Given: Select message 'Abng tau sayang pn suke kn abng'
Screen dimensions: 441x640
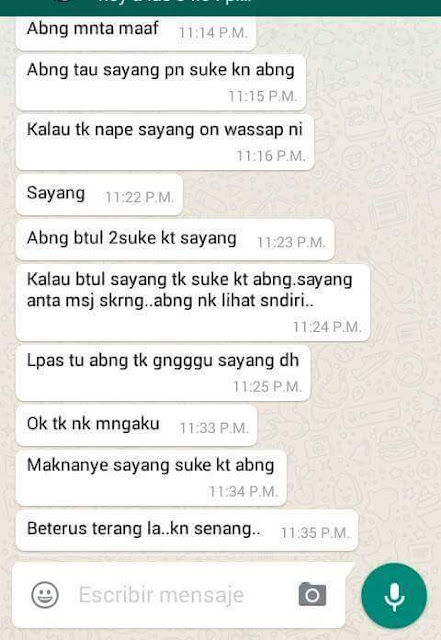Looking at the screenshot, I should (x=161, y=82).
